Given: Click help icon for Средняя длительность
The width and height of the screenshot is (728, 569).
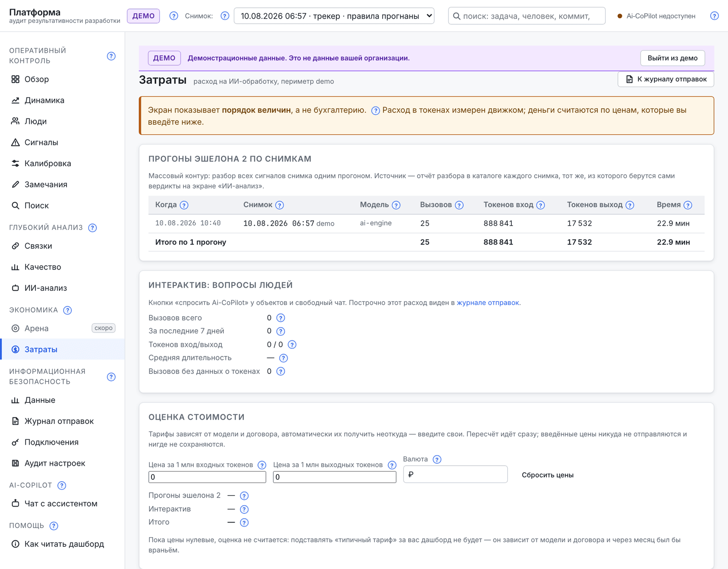Looking at the screenshot, I should pyautogui.click(x=283, y=358).
